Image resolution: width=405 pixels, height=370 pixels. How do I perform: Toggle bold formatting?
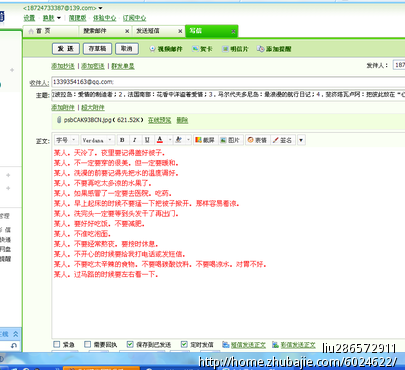tap(122, 140)
